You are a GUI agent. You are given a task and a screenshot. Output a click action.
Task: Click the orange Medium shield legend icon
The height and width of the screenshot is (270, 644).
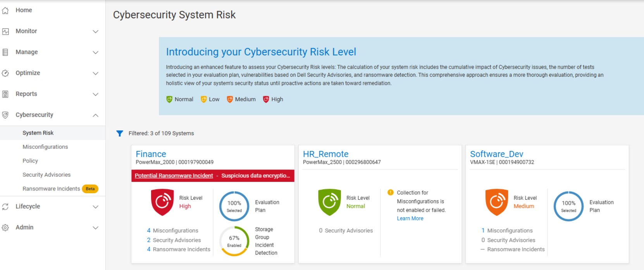[230, 99]
